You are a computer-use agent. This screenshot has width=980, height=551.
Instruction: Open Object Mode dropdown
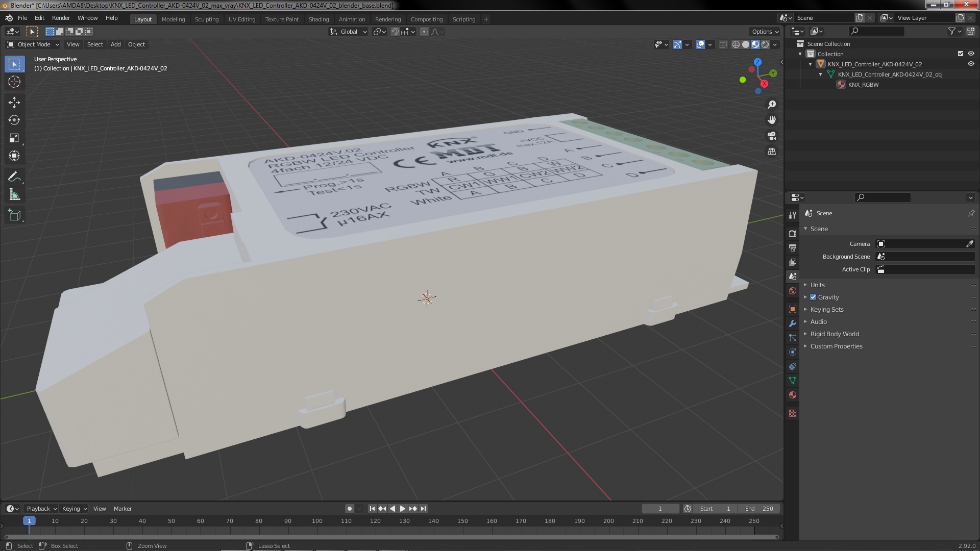(33, 44)
